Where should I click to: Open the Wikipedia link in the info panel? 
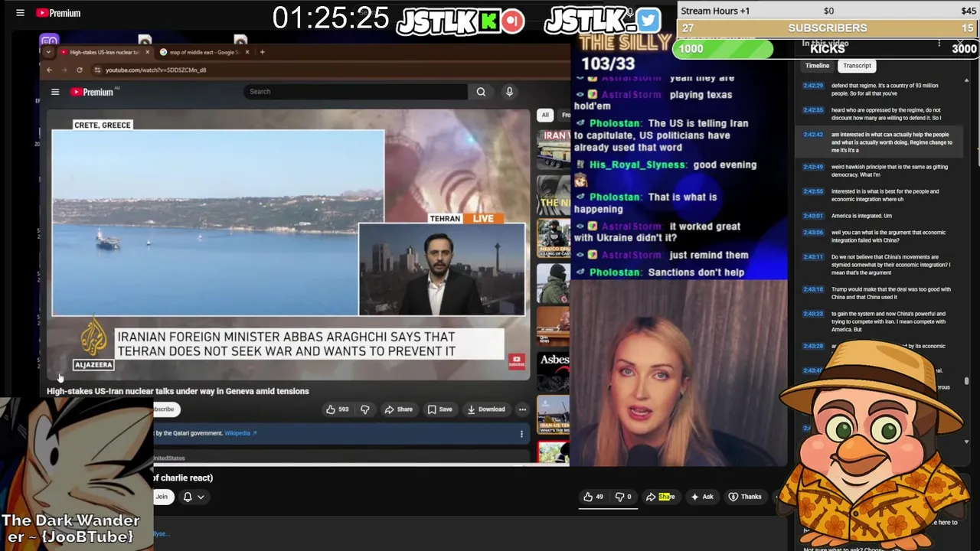point(237,433)
